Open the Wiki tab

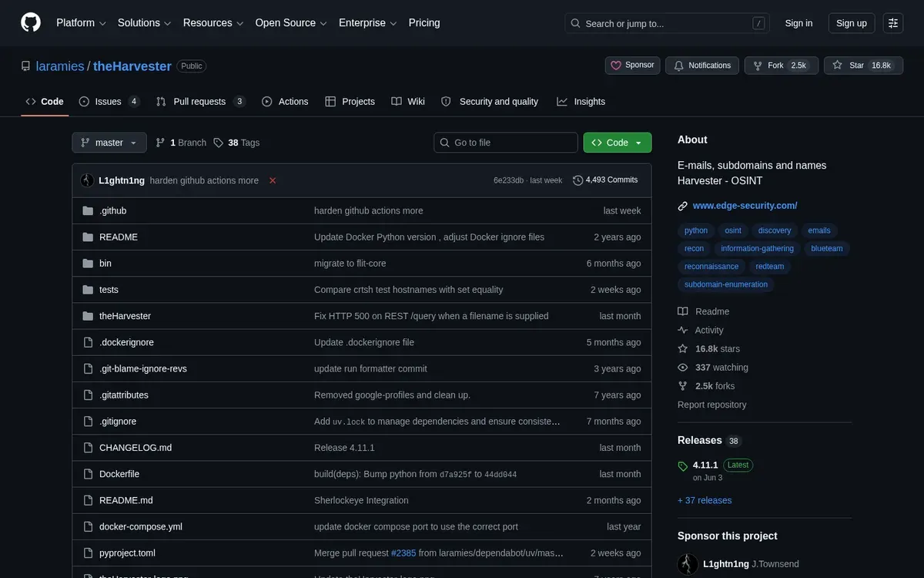[408, 102]
